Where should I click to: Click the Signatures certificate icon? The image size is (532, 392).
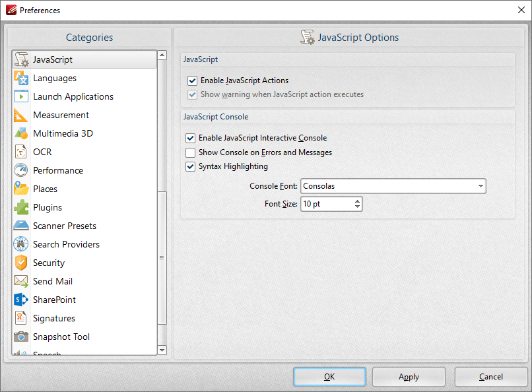coord(20,318)
